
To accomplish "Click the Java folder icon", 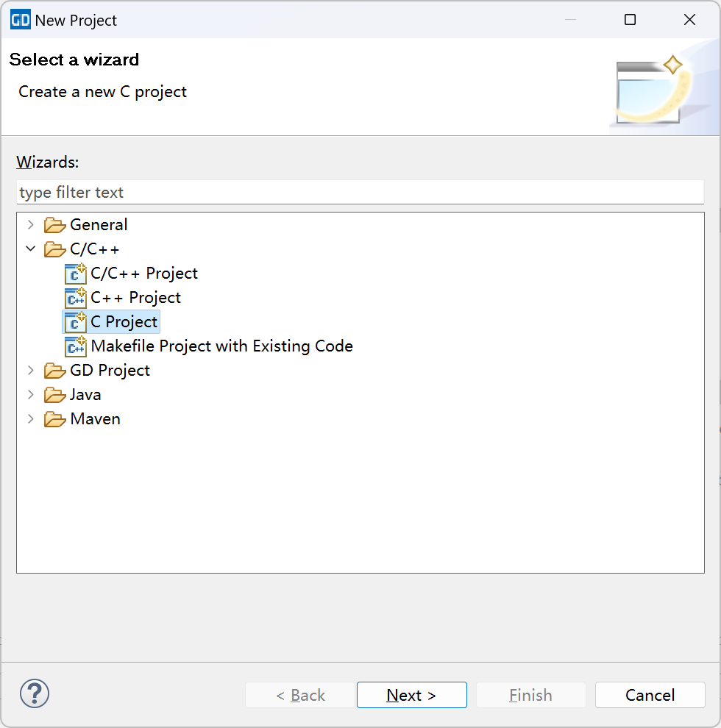I will point(55,395).
